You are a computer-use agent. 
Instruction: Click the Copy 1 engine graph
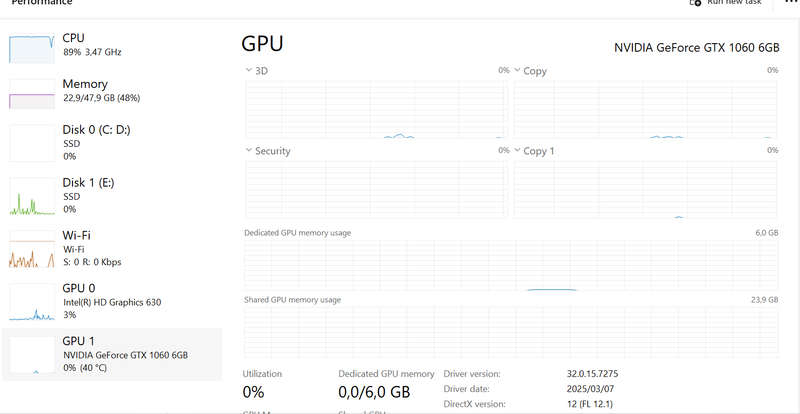pos(645,189)
